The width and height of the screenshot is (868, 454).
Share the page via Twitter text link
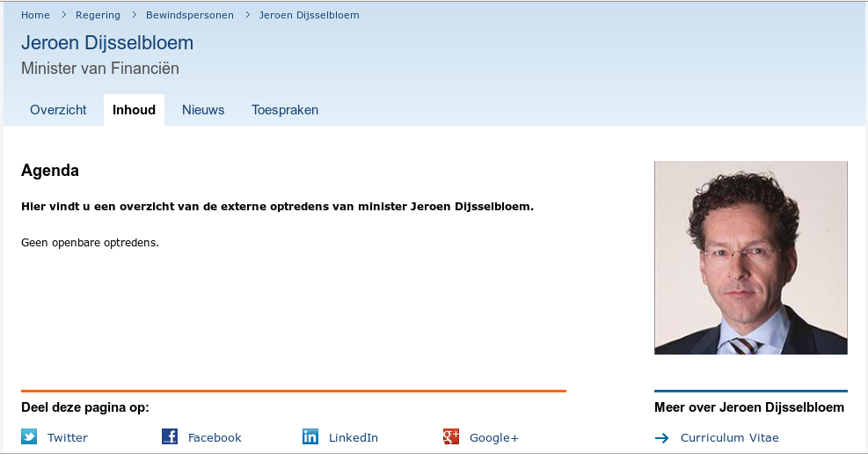click(68, 437)
